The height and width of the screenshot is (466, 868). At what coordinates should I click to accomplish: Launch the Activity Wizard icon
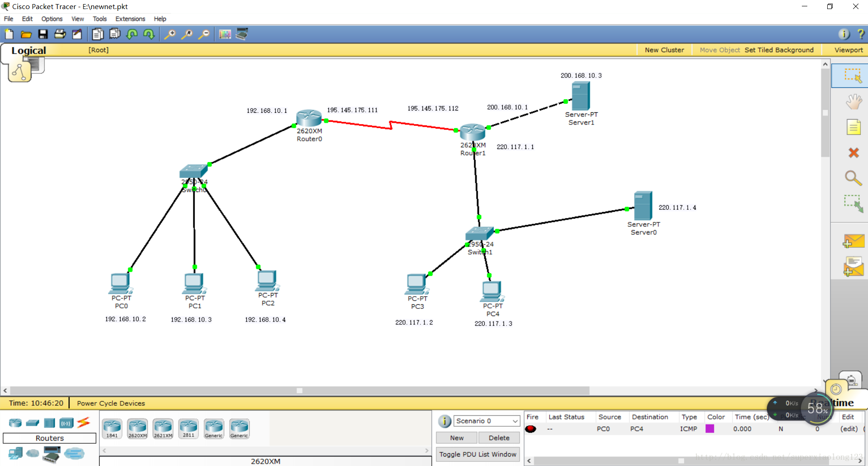pyautogui.click(x=77, y=34)
